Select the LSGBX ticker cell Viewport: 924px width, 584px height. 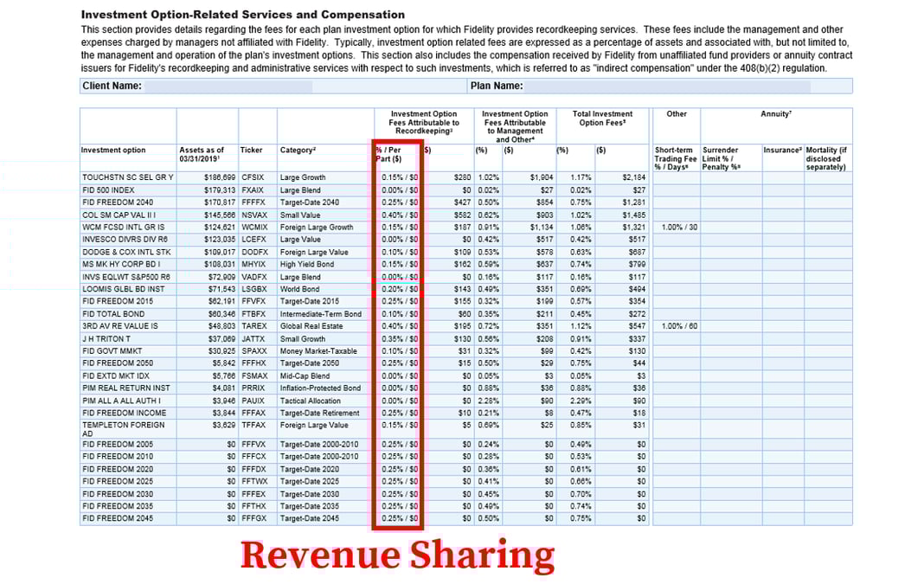pyautogui.click(x=254, y=289)
